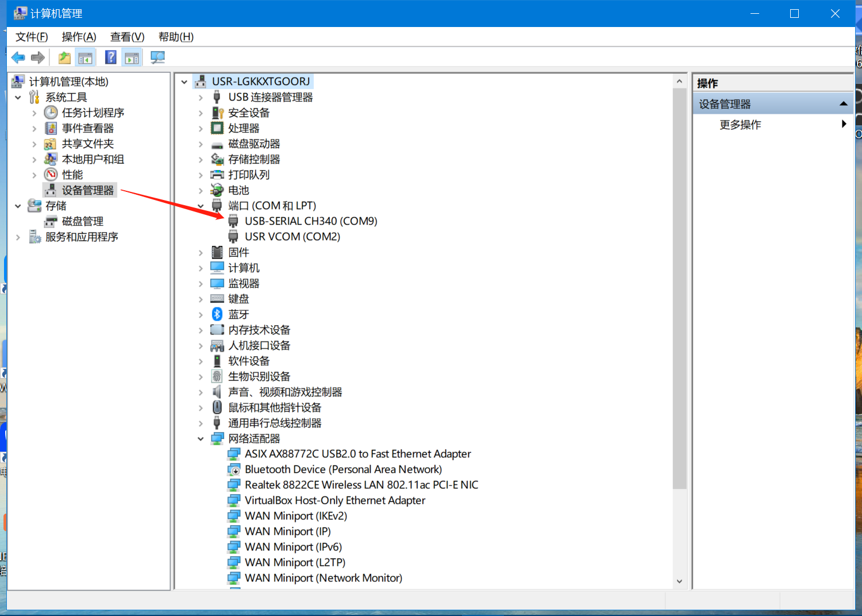Select the 蓝牙 Bluetooth device category

point(238,314)
